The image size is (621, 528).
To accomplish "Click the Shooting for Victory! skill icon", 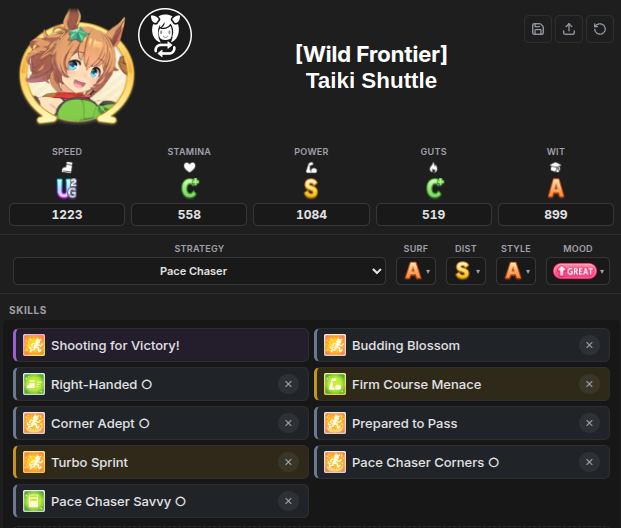I will (x=34, y=345).
